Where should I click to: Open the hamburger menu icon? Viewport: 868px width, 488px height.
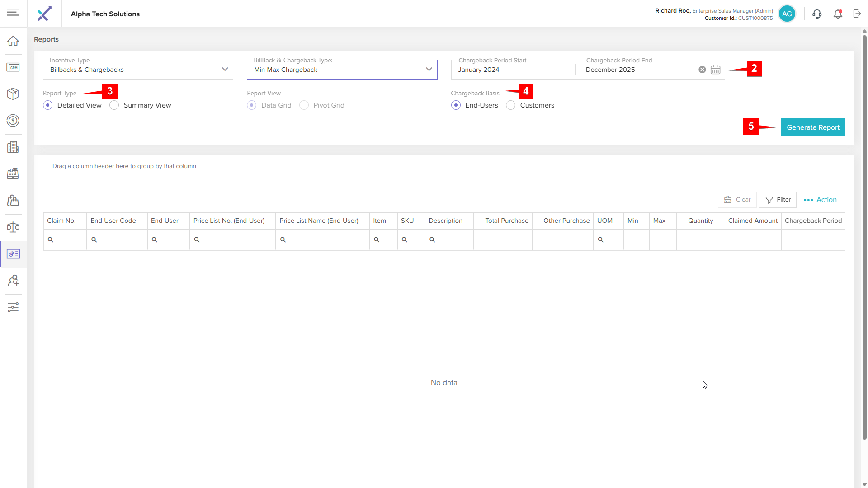(x=13, y=12)
